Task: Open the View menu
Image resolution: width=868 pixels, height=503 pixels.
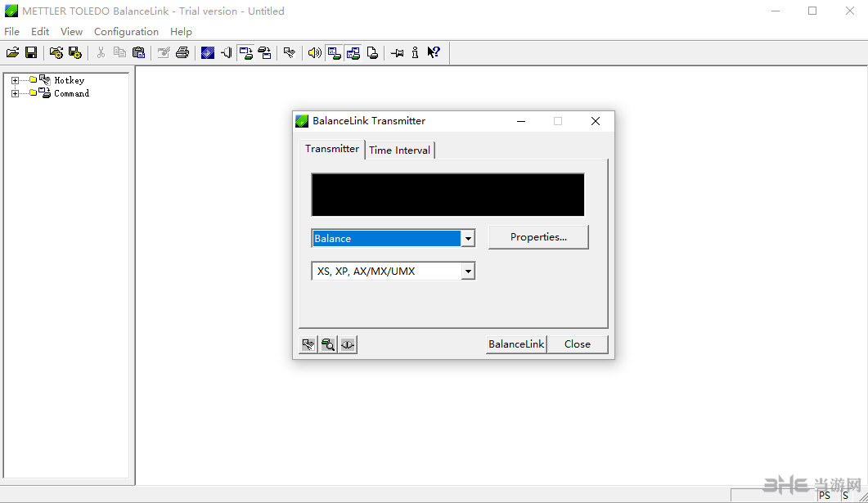Action: pyautogui.click(x=71, y=32)
